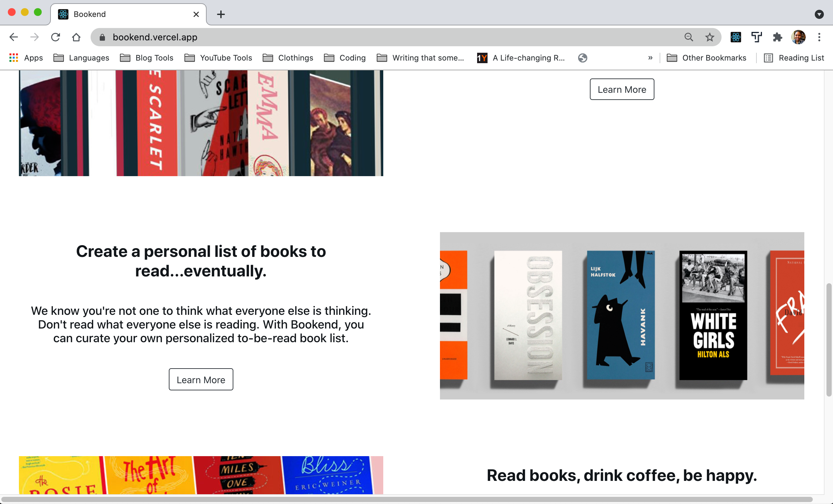Click the Read books, drink coffee heading
Image resolution: width=833 pixels, height=504 pixels.
point(622,475)
